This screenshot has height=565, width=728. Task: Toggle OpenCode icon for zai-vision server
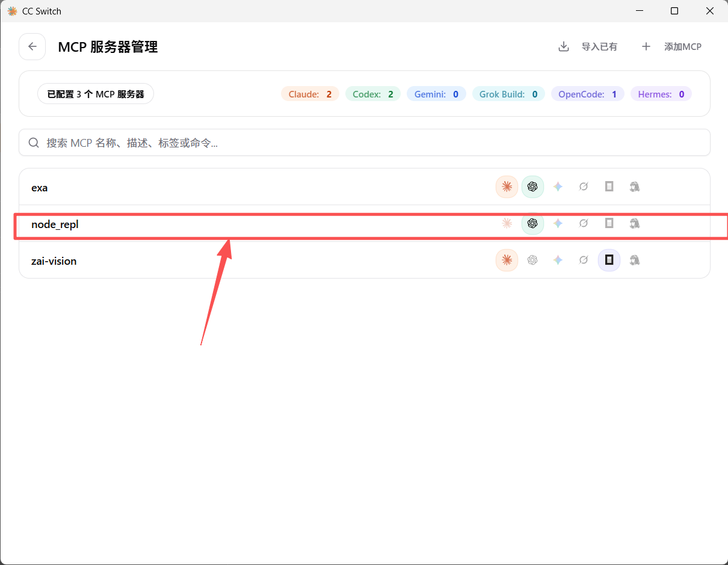tap(609, 260)
